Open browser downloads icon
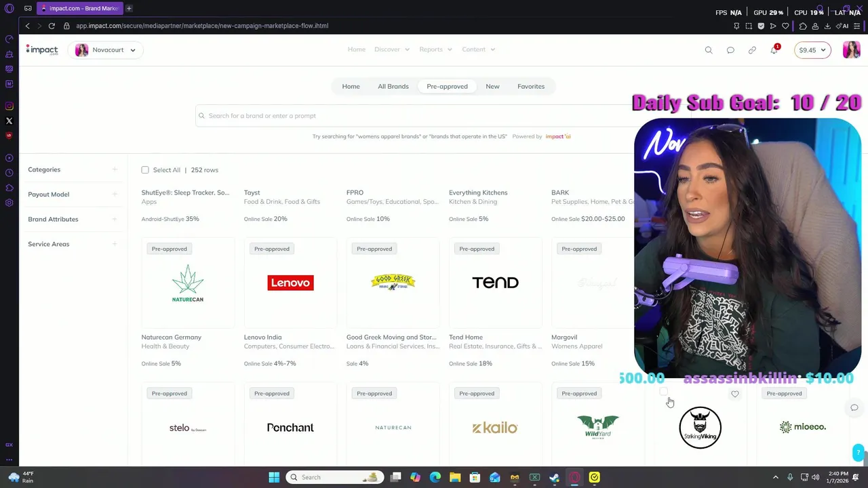Viewport: 868px width, 488px height. [x=827, y=26]
